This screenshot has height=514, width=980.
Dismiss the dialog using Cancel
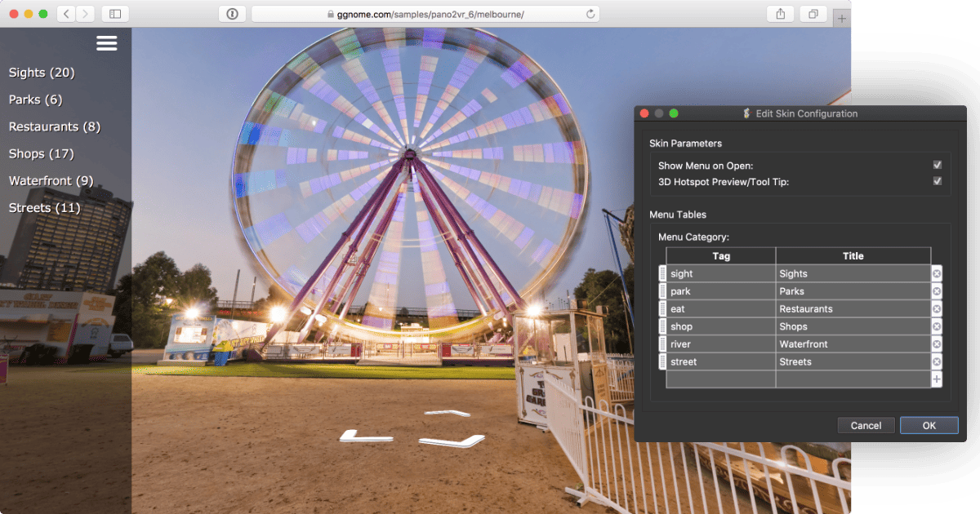866,425
